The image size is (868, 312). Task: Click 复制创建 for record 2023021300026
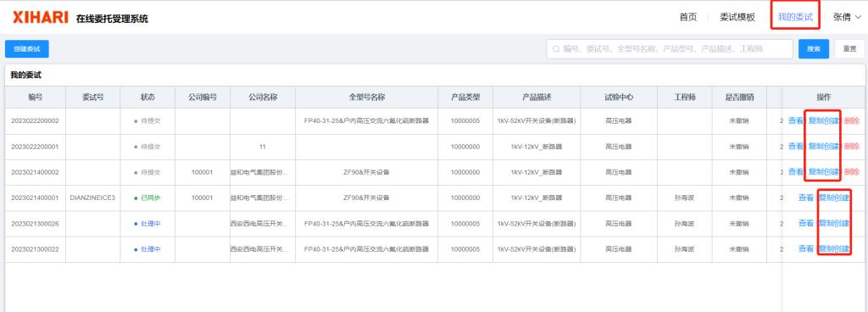tap(834, 224)
